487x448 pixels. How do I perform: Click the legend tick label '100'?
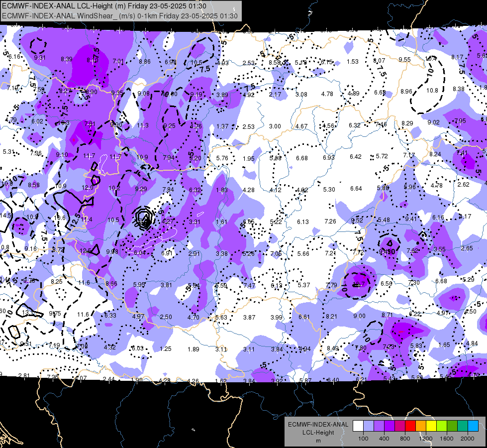coord(363,439)
